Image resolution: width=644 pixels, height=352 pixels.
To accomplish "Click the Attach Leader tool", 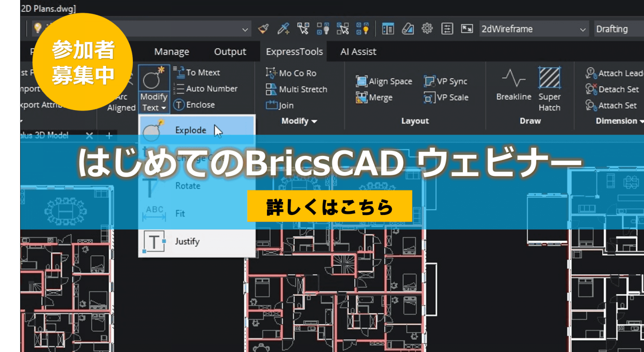I will [615, 73].
